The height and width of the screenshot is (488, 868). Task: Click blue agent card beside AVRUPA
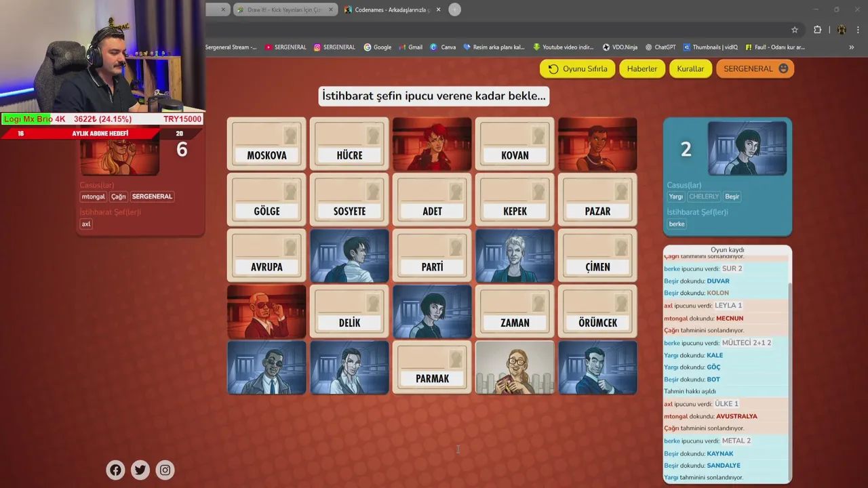point(349,256)
